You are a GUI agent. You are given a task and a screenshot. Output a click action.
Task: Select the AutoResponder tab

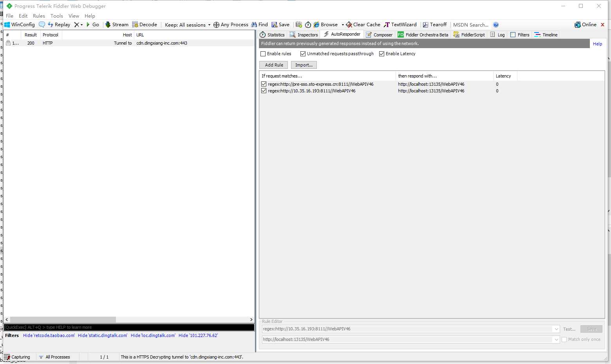342,34
